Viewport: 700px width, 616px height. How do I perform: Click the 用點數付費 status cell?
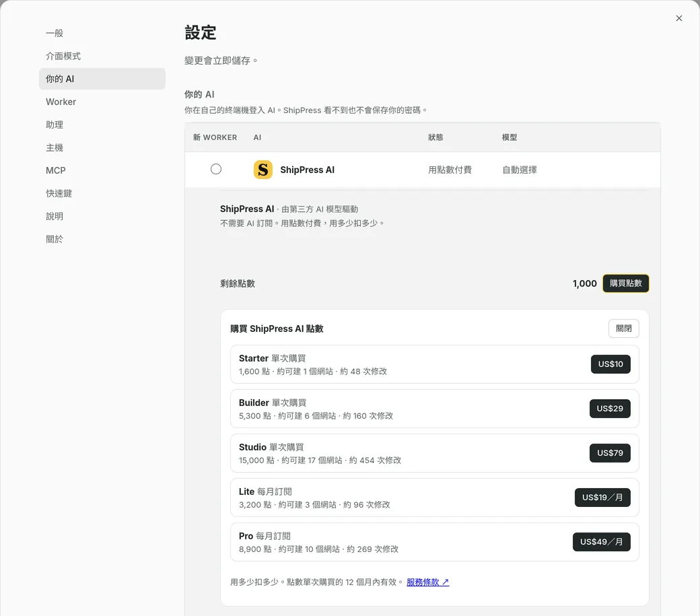pyautogui.click(x=450, y=170)
